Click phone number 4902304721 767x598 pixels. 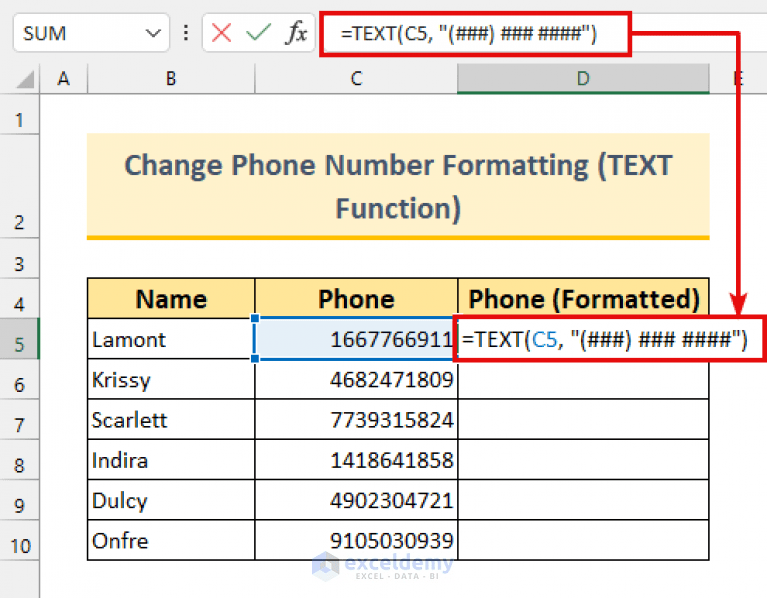point(356,499)
